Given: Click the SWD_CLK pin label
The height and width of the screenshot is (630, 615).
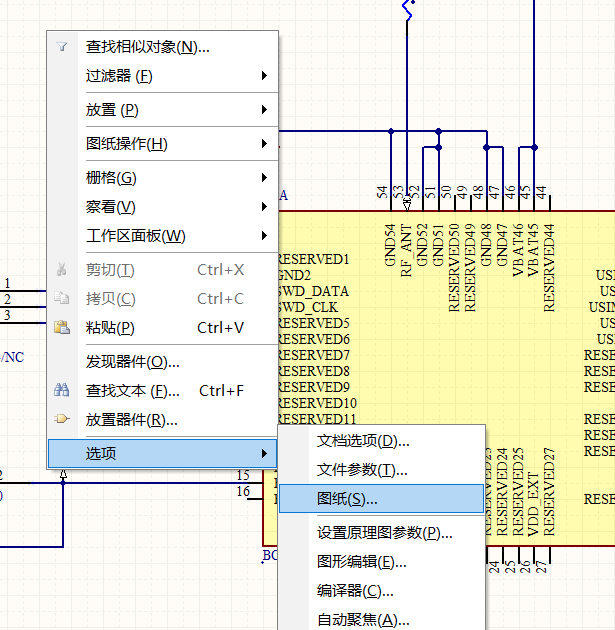Looking at the screenshot, I should [x=309, y=307].
